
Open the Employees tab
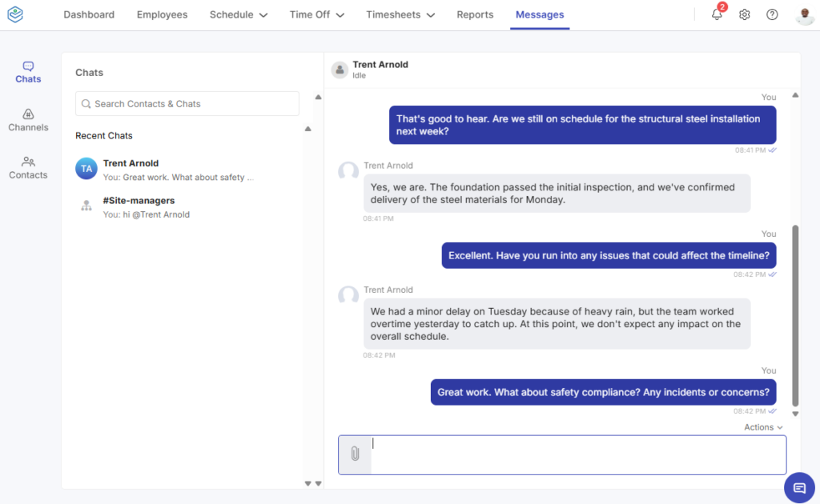point(162,14)
